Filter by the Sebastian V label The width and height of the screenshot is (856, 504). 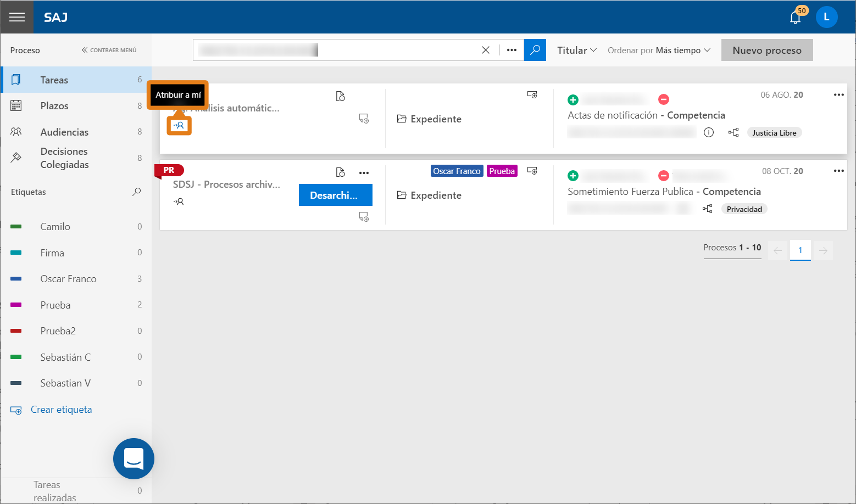(76, 383)
